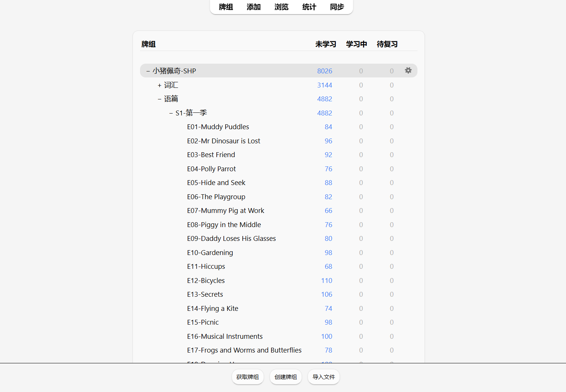Open deck E12-Bicycles
Image resolution: width=566 pixels, height=392 pixels.
tap(206, 281)
